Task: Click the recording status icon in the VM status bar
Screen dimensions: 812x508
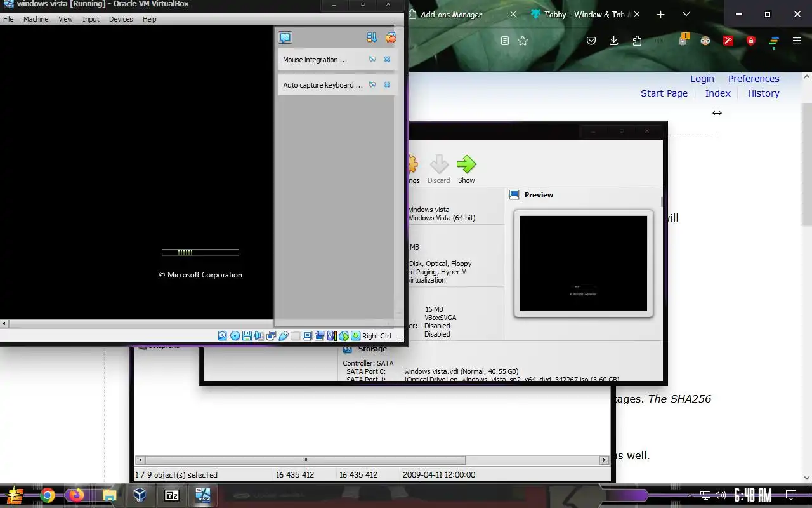Action: coord(319,336)
